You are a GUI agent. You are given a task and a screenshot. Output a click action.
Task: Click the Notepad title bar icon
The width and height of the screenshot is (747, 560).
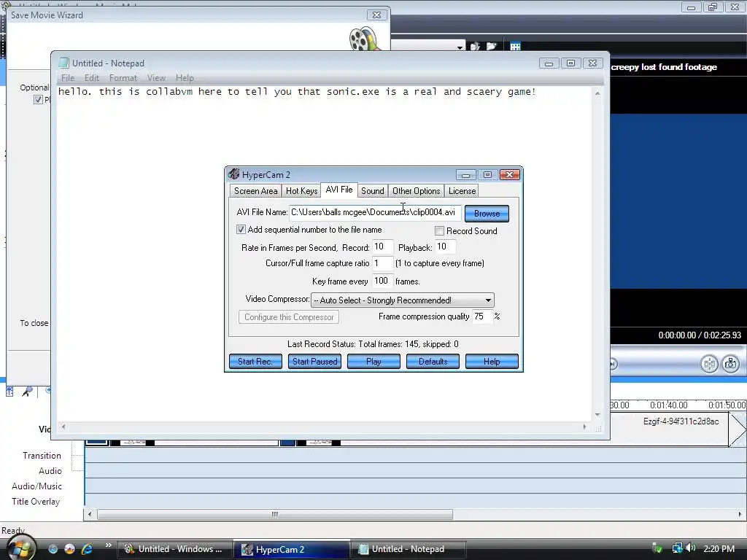[63, 63]
